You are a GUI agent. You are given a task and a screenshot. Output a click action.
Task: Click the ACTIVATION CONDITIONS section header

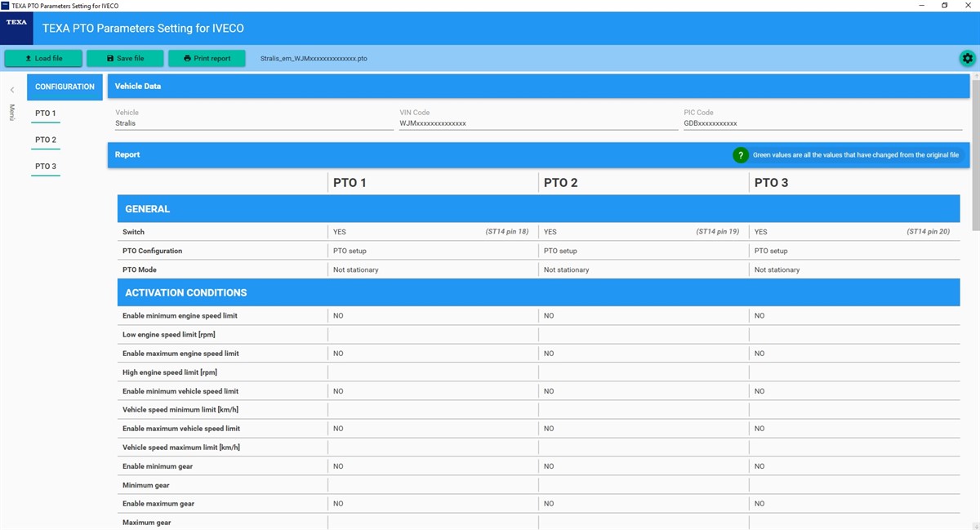point(538,292)
